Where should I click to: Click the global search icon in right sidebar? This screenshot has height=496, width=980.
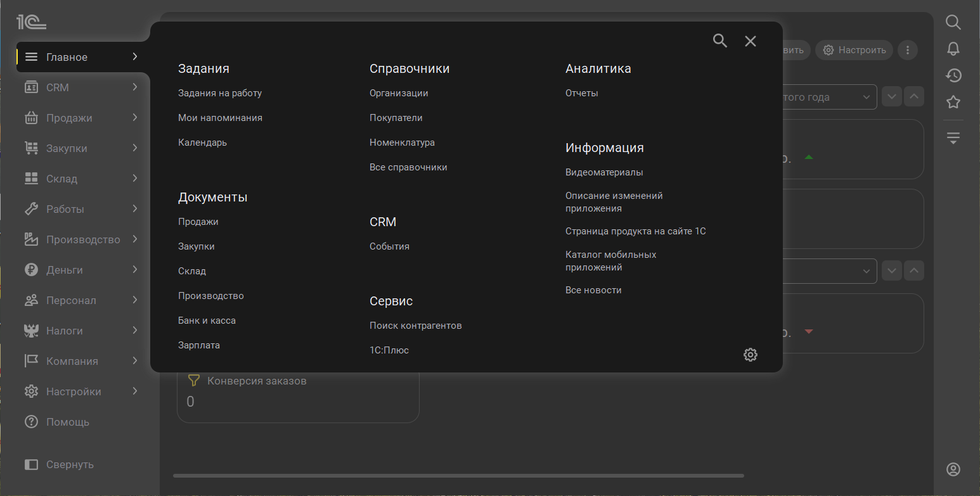pos(953,22)
